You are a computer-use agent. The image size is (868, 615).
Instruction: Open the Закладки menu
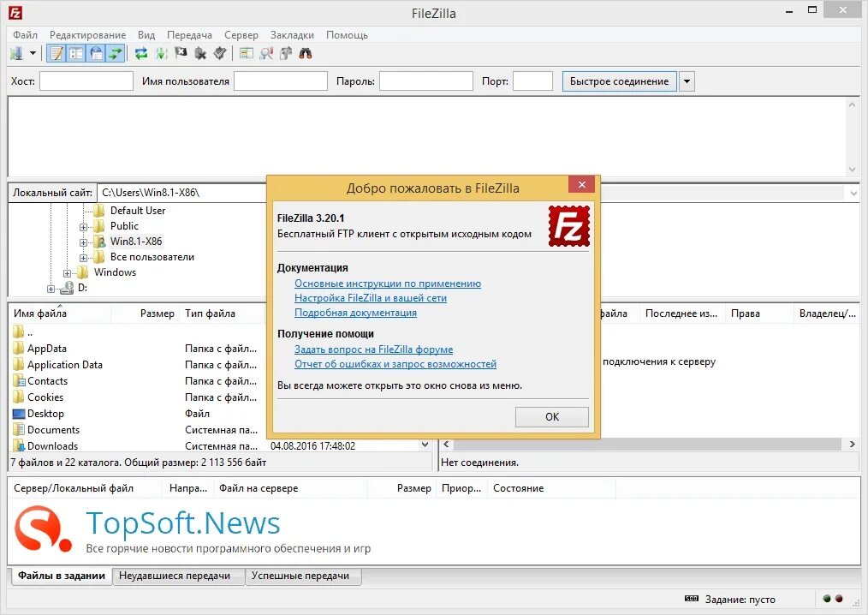(292, 35)
